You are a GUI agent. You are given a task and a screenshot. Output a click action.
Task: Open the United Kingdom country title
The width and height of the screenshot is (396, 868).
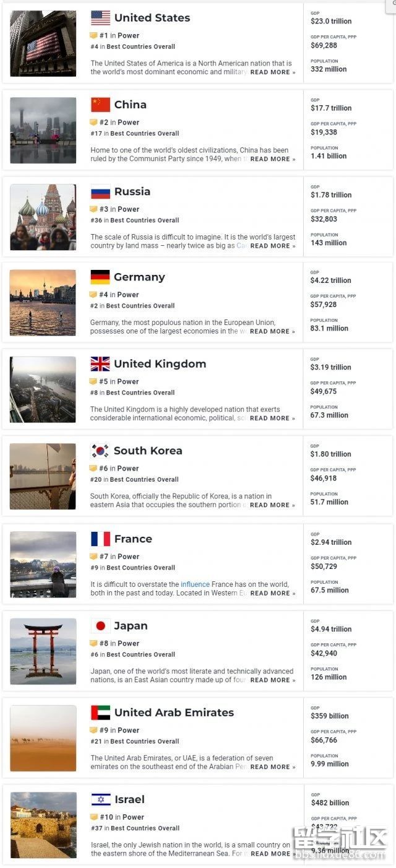[160, 363]
